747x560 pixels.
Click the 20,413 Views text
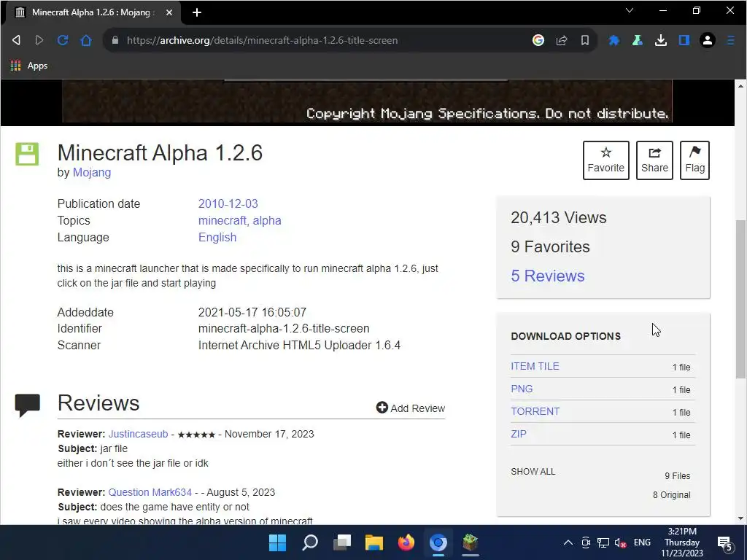[x=559, y=217]
